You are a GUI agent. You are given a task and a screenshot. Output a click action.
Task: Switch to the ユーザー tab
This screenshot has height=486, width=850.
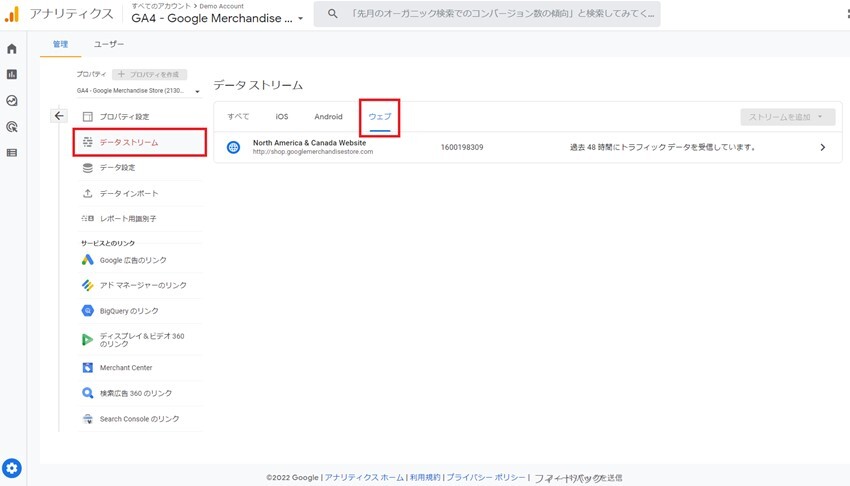(109, 45)
